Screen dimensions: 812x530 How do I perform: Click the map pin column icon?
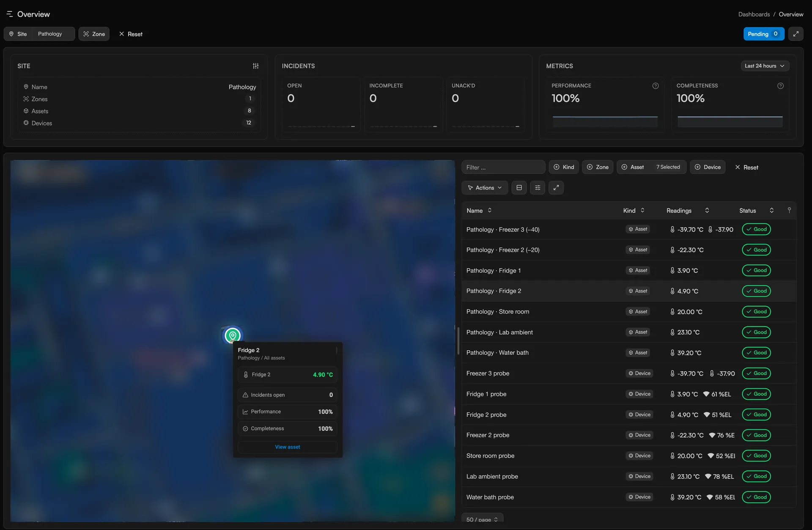pos(789,210)
